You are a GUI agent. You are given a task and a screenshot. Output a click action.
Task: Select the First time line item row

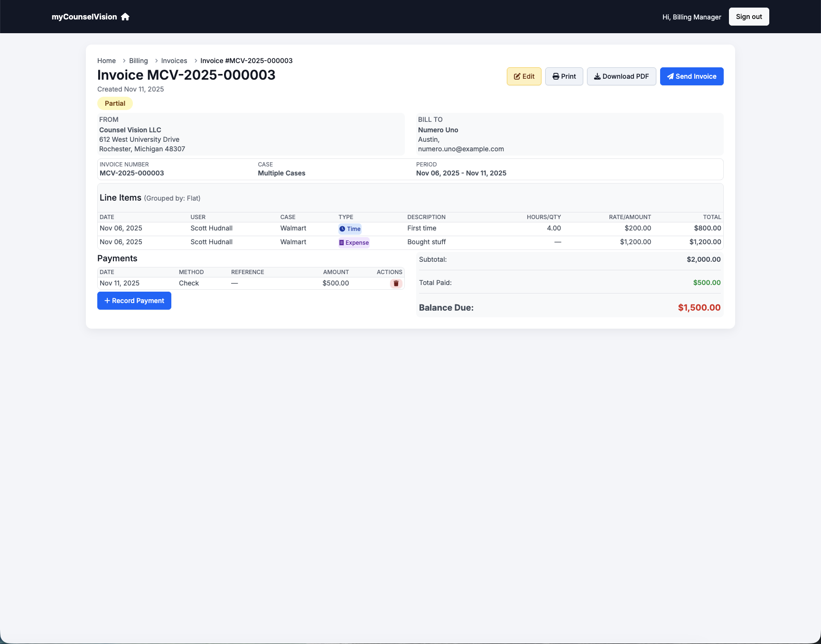tap(421, 229)
